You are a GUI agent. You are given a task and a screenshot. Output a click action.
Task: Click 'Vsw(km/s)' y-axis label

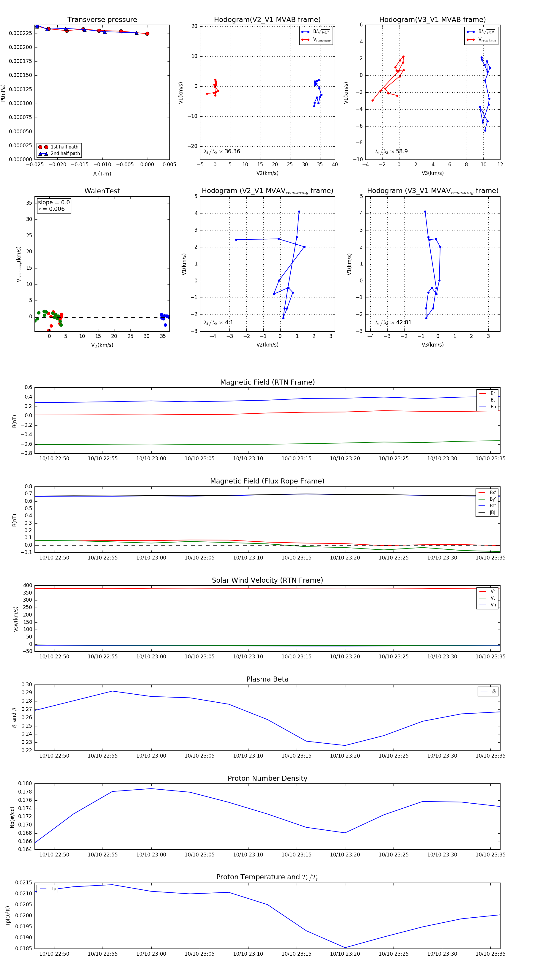pos(16,619)
